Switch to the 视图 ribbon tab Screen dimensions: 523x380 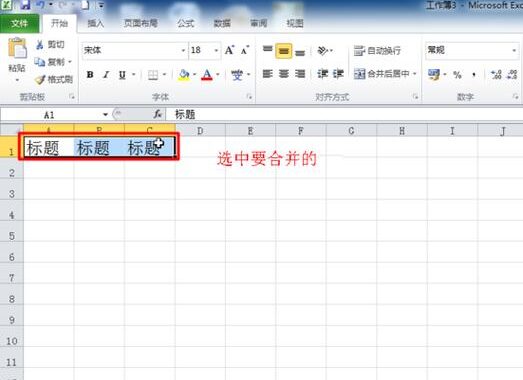point(295,23)
